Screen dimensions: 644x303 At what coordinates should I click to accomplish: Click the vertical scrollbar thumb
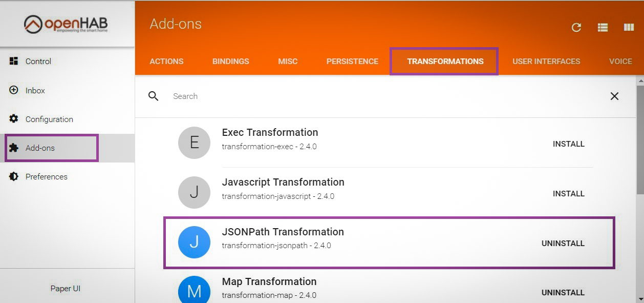point(640,139)
